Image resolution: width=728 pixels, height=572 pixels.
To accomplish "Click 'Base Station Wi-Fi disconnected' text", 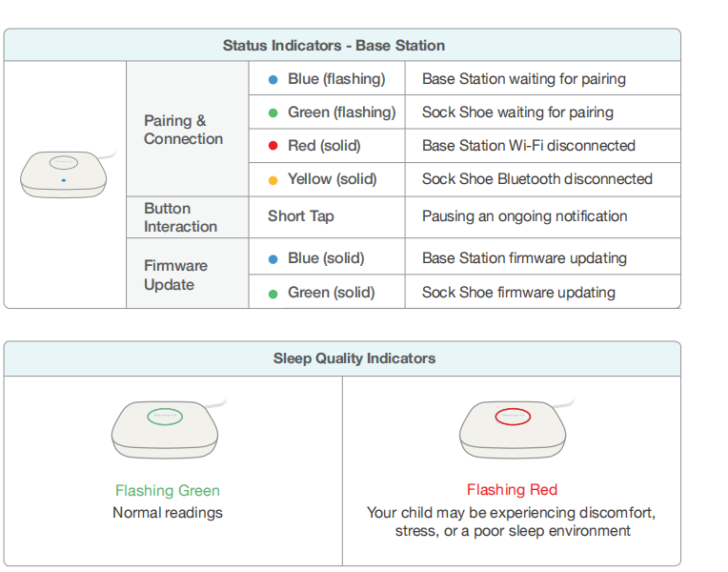I will tap(528, 146).
